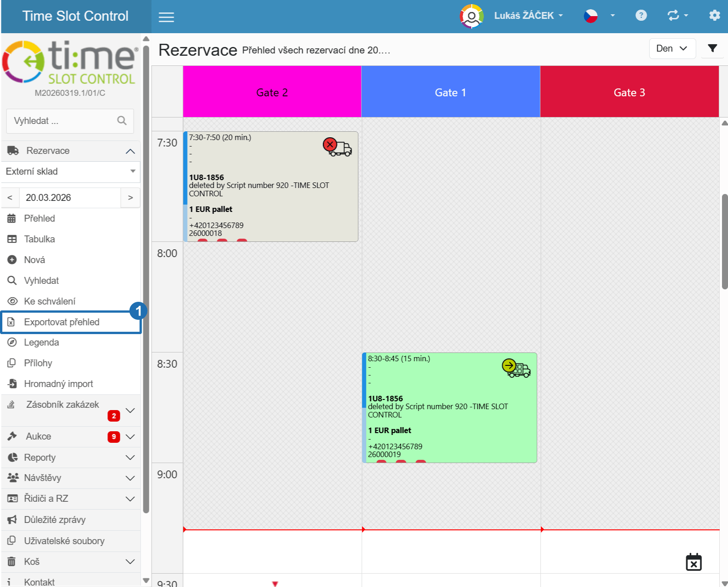The width and height of the screenshot is (728, 587).
Task: Open the sync arrows dropdown in header
Action: [678, 15]
